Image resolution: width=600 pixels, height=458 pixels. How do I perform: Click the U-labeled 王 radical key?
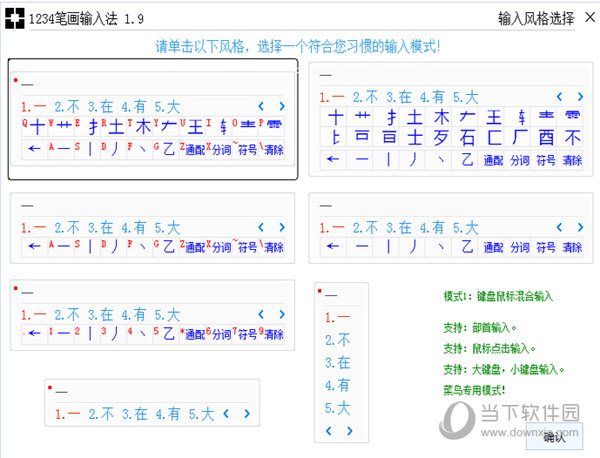(x=192, y=126)
